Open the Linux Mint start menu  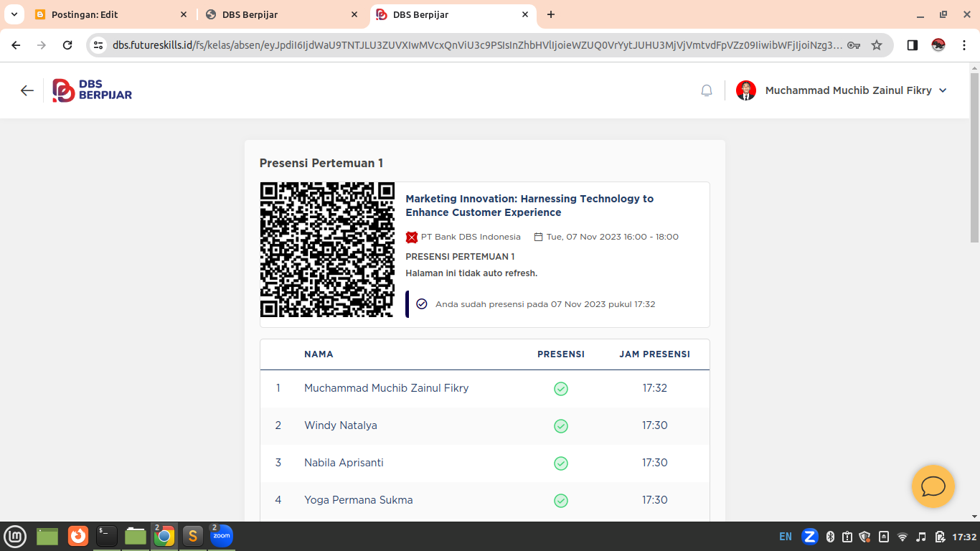click(x=15, y=536)
